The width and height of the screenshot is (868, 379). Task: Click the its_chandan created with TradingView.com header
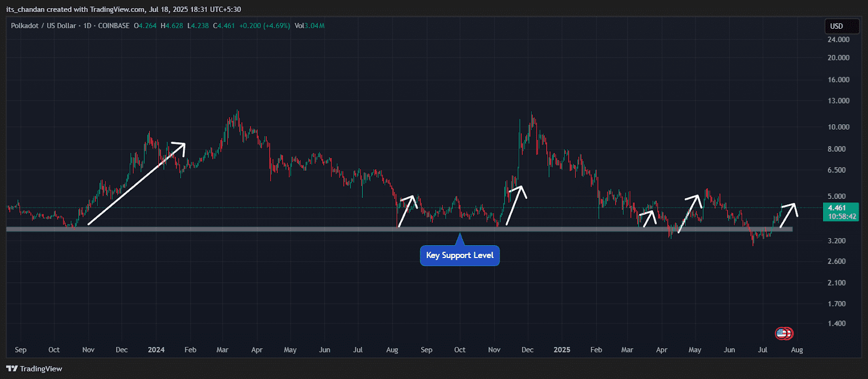tap(75, 9)
